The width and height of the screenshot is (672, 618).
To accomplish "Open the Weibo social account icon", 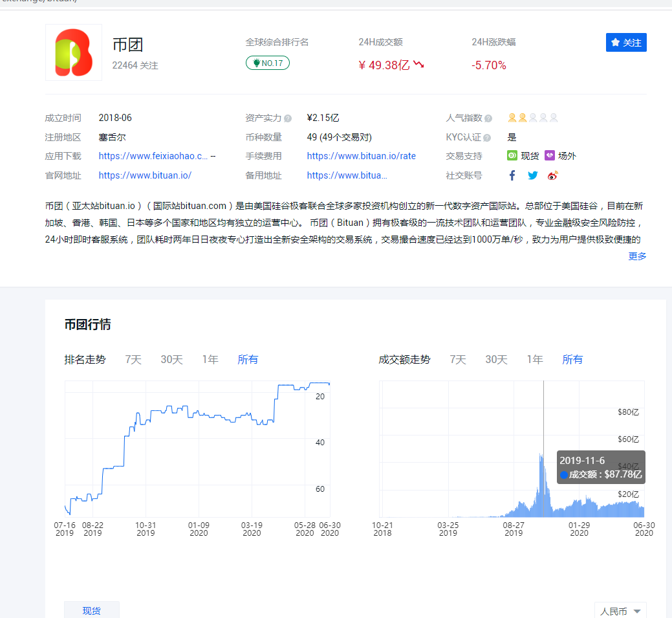I will [x=553, y=175].
